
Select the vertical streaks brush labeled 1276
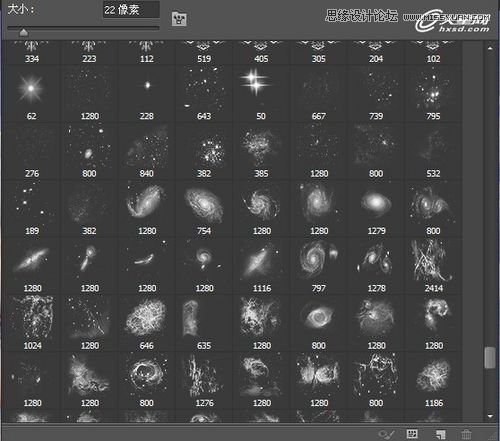point(204,381)
